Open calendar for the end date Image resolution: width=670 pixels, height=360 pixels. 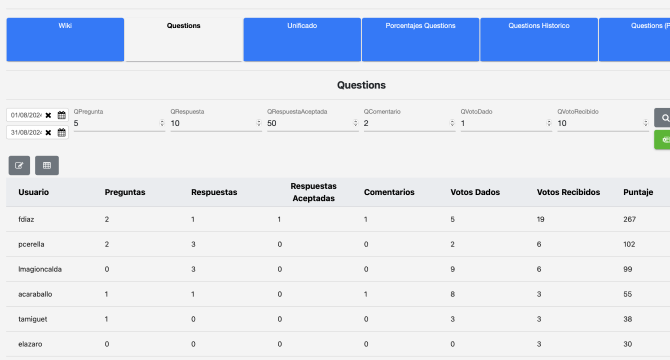click(62, 132)
